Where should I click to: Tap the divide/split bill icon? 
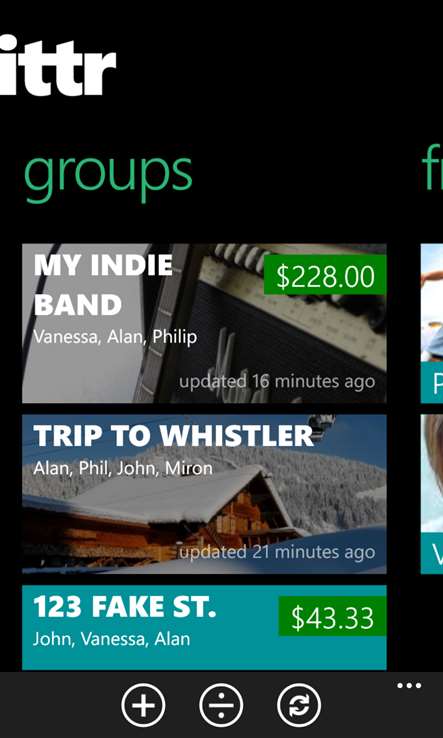pos(221,705)
